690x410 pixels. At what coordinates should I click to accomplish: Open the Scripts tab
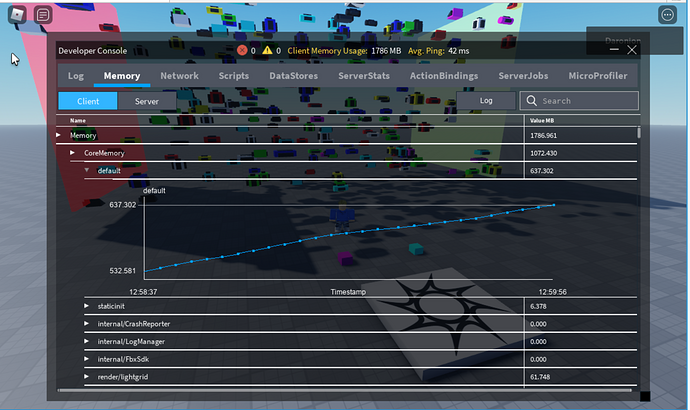[234, 76]
